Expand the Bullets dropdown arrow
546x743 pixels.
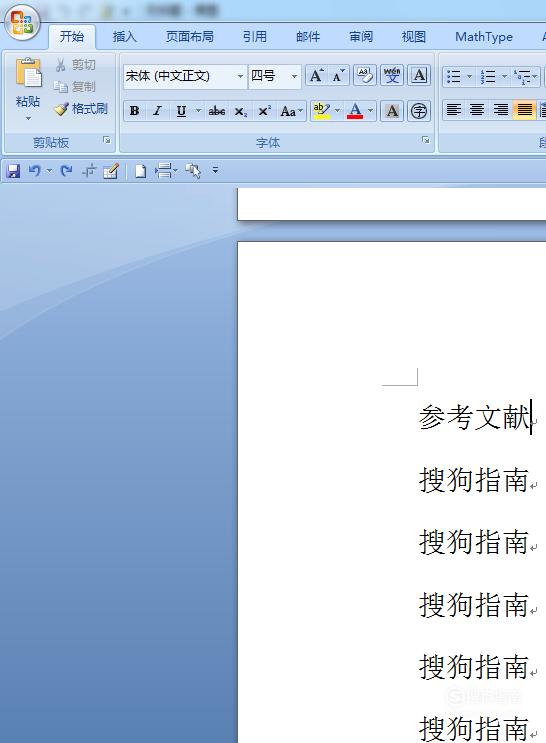[x=470, y=76]
